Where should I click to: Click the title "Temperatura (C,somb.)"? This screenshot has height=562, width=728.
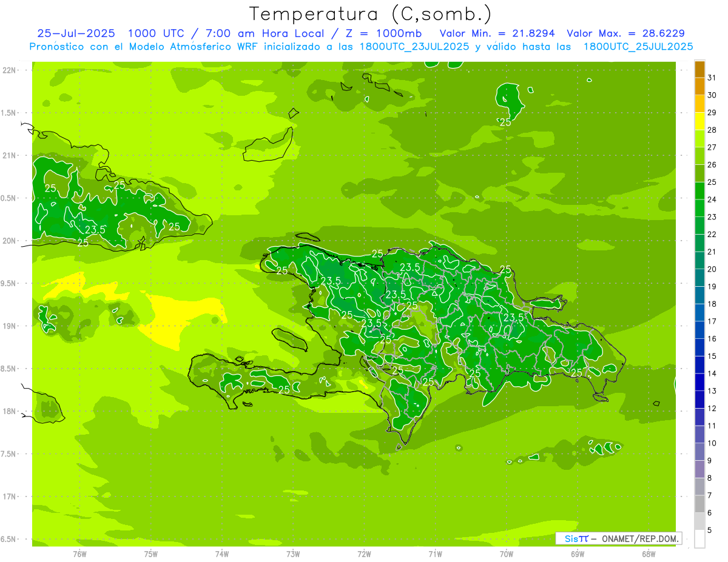pos(371,15)
